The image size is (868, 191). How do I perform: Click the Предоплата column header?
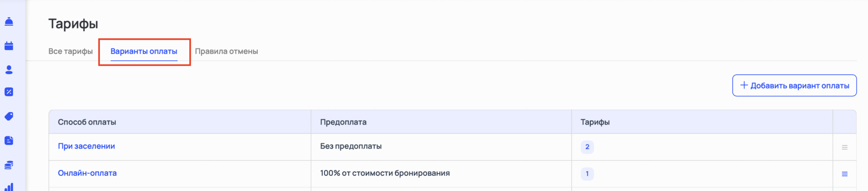tap(343, 122)
